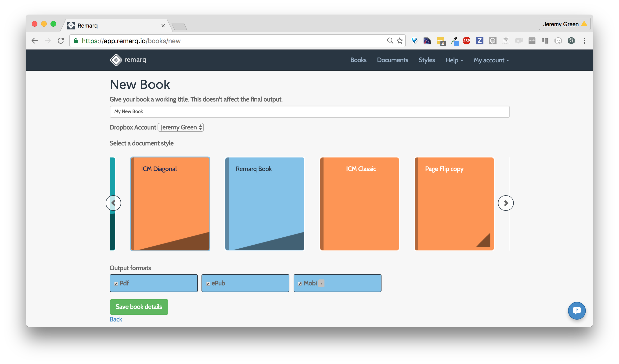Click the dark hexagon extension icon
The width and height of the screenshot is (619, 364).
click(x=571, y=41)
